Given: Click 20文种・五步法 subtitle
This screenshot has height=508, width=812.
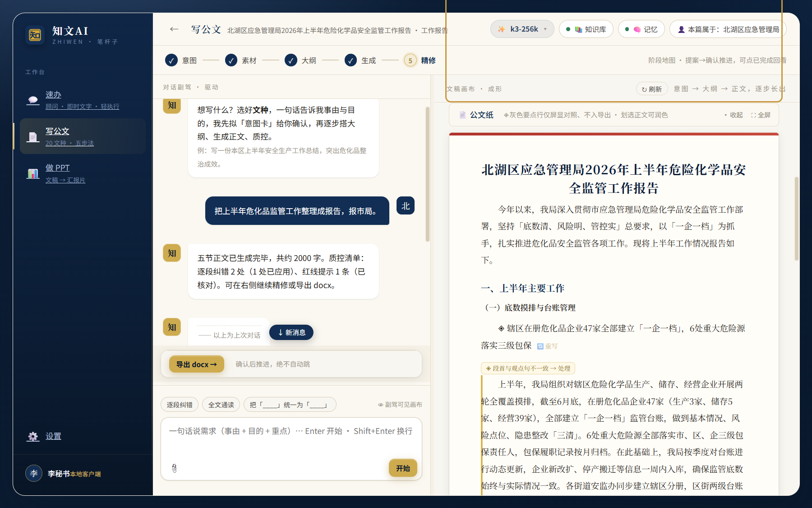Looking at the screenshot, I should 69,143.
